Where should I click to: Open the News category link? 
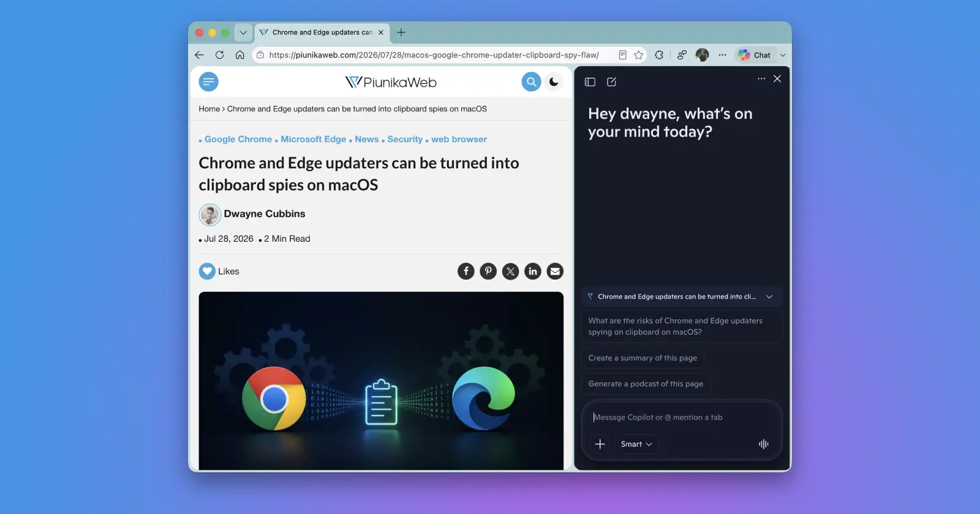[x=367, y=140]
